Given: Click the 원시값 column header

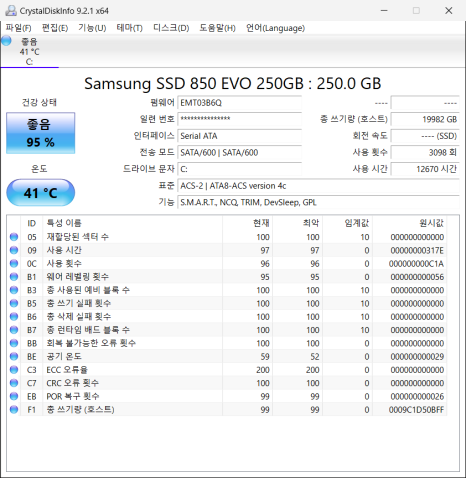Looking at the screenshot, I should (x=409, y=223).
